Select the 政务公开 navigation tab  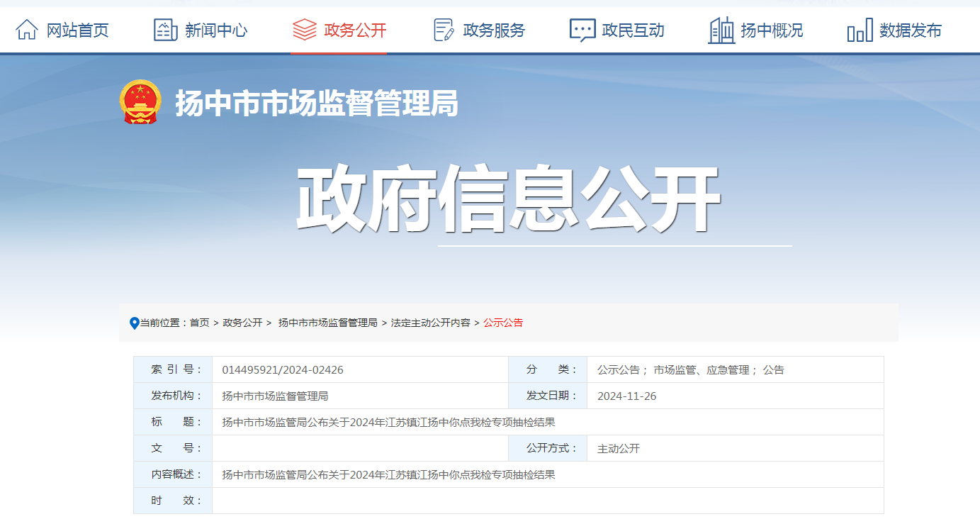pos(355,30)
